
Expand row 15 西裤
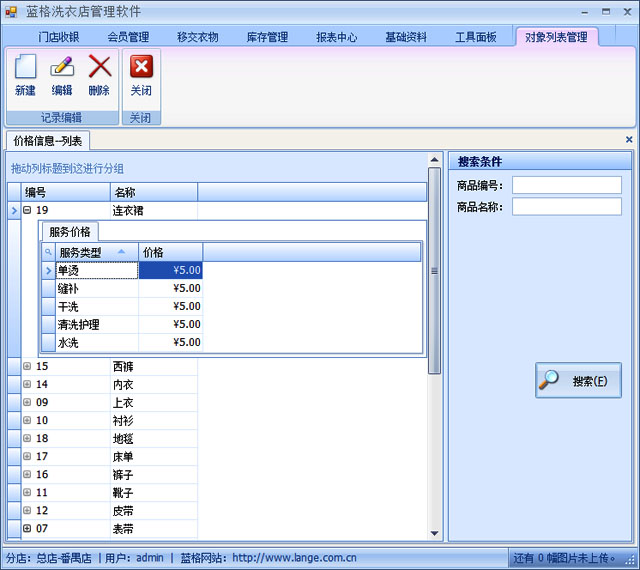point(27,366)
